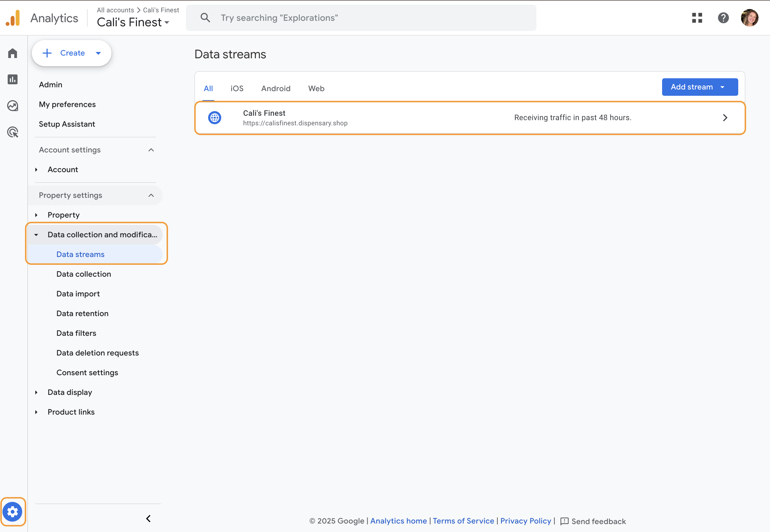Open the Advertising target icon

13,132
